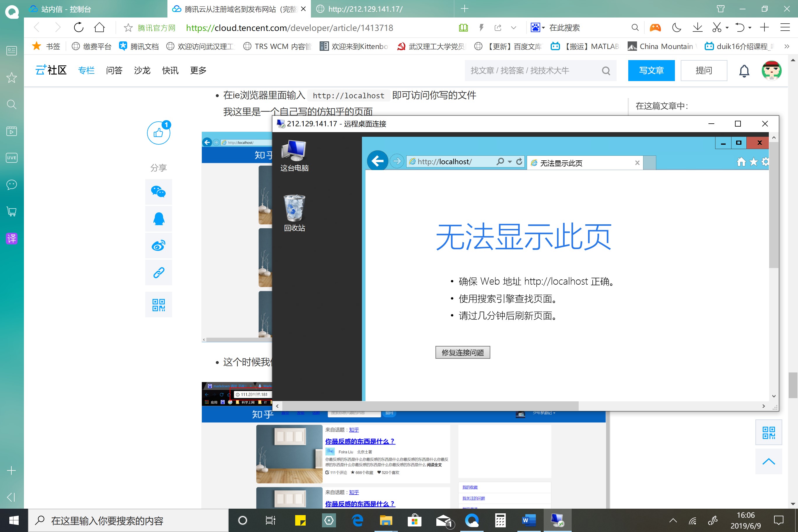This screenshot has height=532, width=798.
Task: Open IE address bar dropdown arrow
Action: tap(510, 162)
